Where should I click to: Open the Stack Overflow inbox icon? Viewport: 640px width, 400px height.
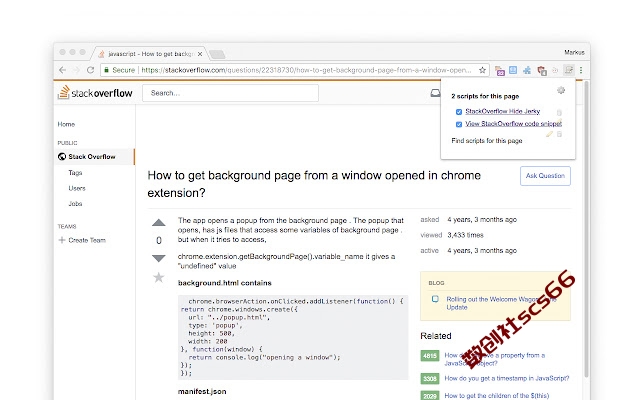pyautogui.click(x=436, y=93)
